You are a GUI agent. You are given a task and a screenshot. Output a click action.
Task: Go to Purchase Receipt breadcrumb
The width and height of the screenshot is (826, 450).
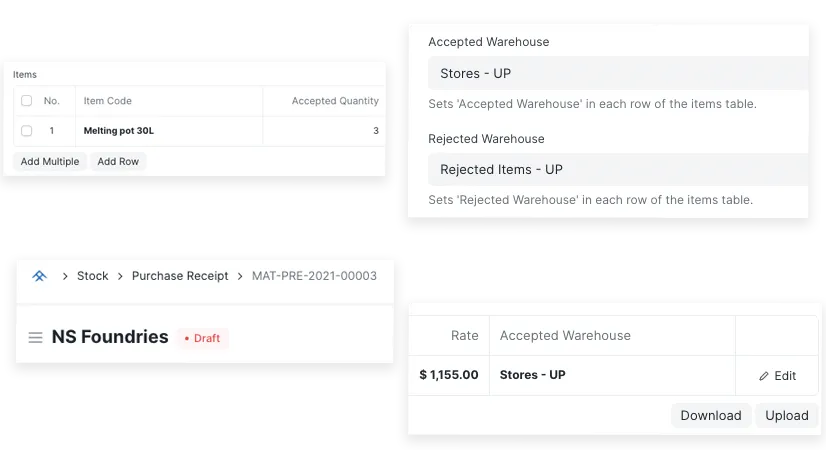[180, 276]
